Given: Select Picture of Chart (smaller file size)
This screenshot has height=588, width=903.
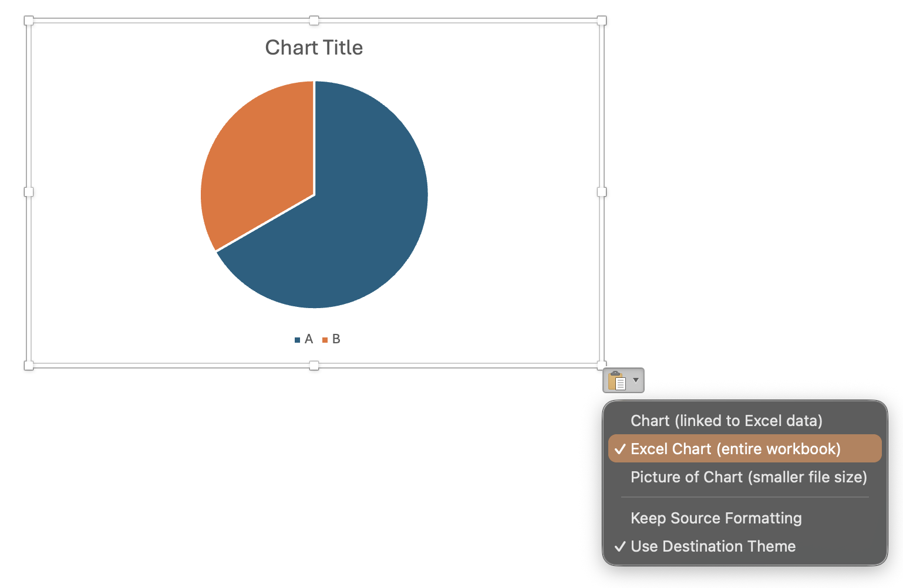Looking at the screenshot, I should [749, 477].
